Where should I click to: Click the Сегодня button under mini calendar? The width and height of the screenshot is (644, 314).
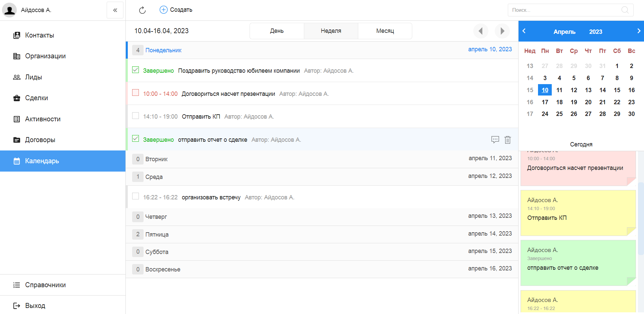pos(581,144)
